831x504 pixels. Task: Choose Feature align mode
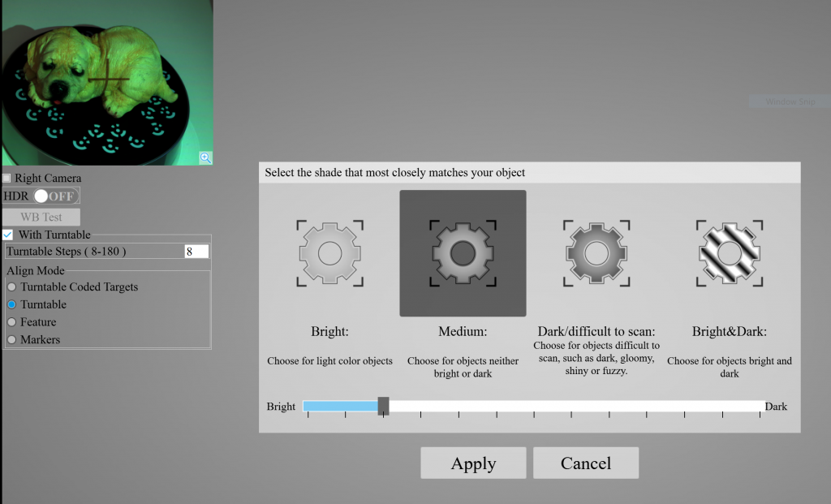(11, 322)
